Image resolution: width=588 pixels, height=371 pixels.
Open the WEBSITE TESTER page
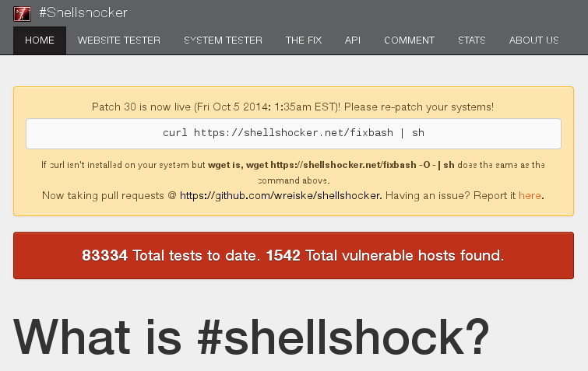(119, 40)
